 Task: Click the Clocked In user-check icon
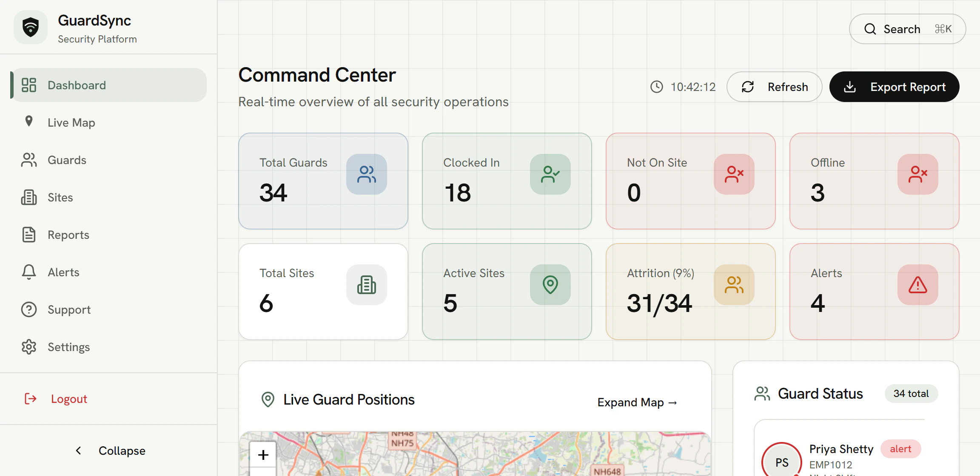point(550,174)
